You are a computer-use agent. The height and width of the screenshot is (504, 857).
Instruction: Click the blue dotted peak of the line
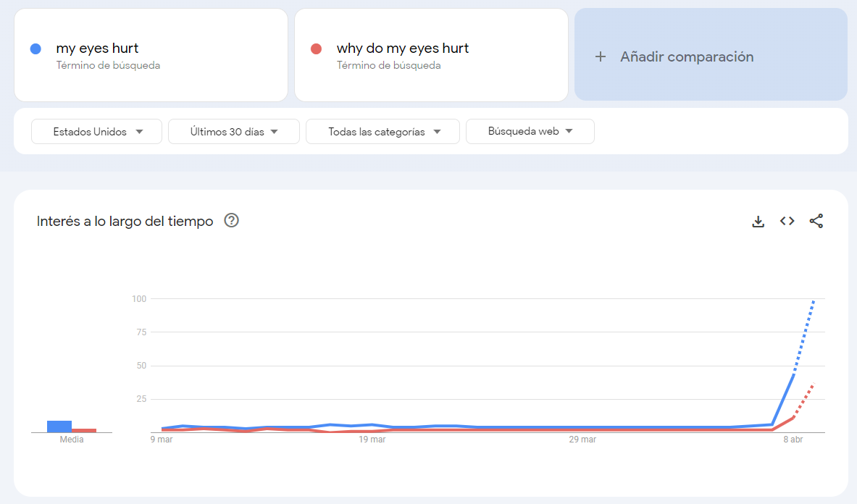(x=814, y=300)
